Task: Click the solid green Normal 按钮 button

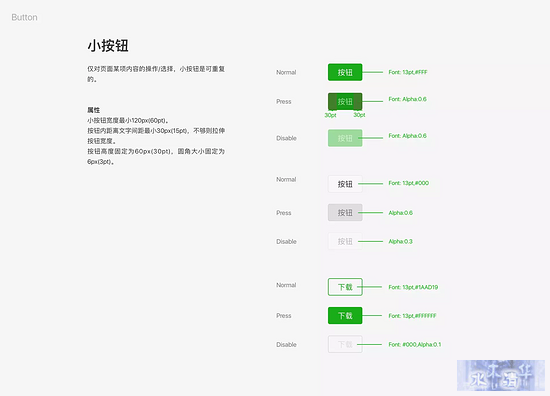Action: click(x=345, y=72)
